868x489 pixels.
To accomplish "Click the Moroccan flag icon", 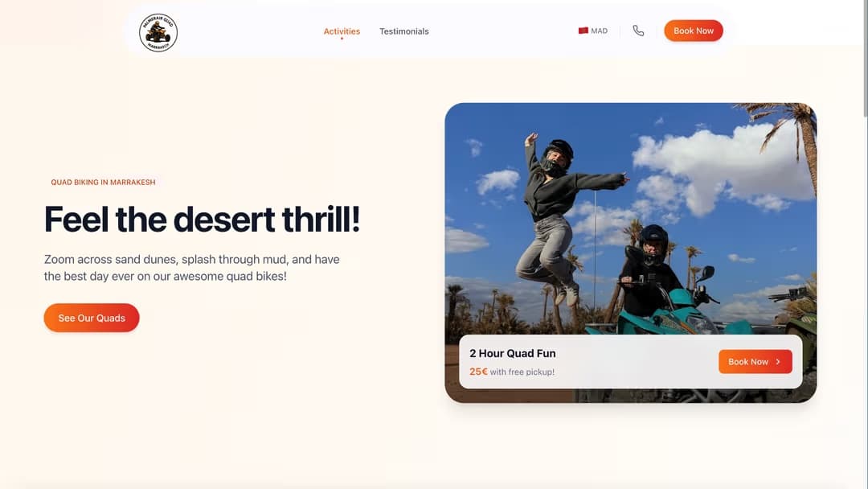I will 583,31.
